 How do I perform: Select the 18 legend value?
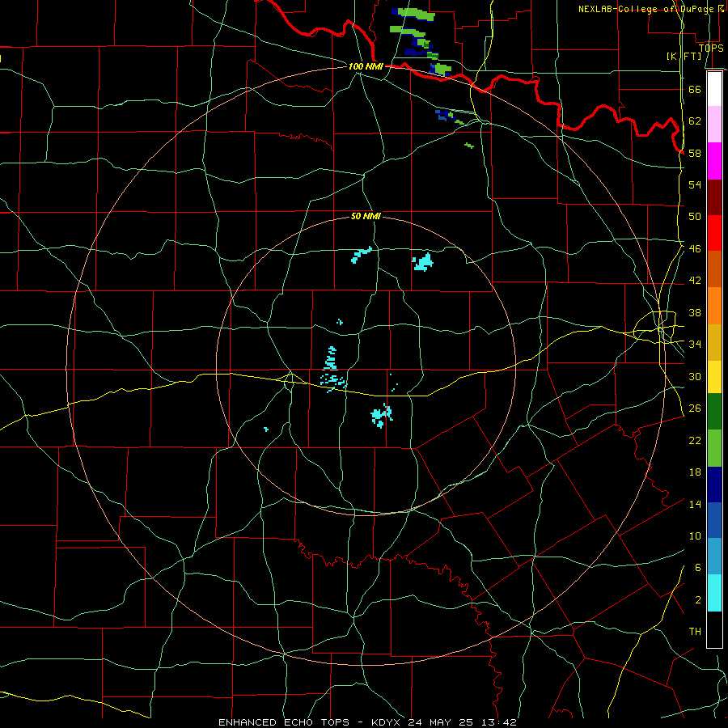pos(695,472)
